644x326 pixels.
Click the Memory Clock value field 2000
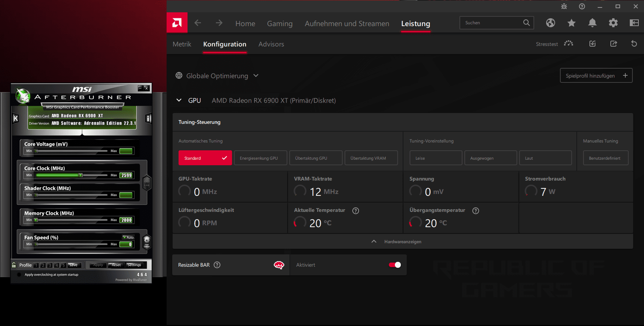126,220
